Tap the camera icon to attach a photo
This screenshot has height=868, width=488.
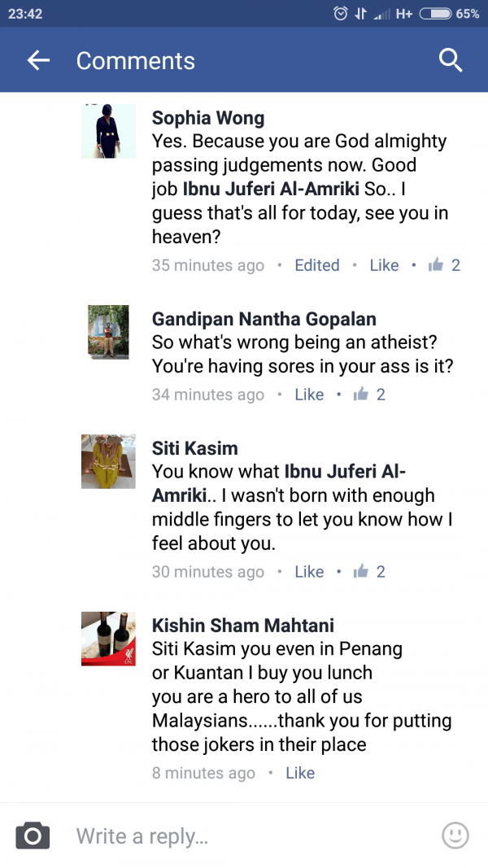(x=33, y=835)
